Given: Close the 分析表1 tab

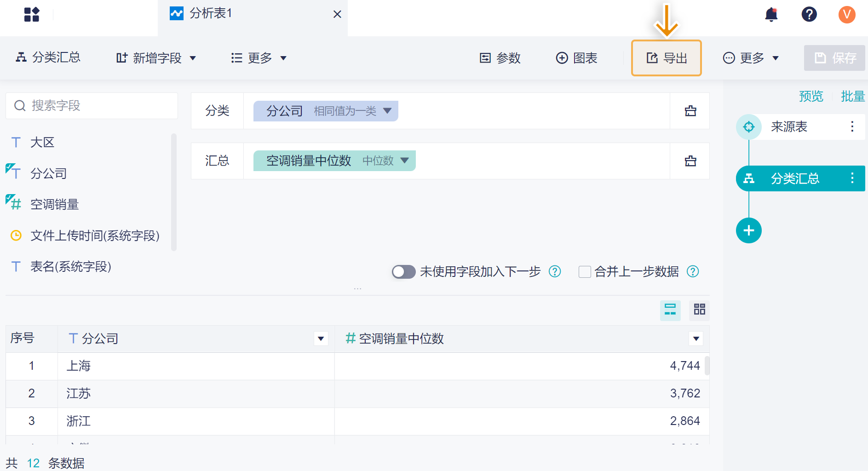Looking at the screenshot, I should (337, 14).
